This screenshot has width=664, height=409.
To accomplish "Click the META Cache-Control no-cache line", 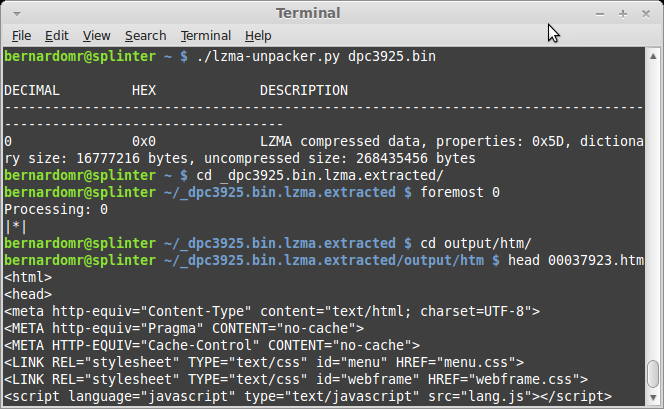I will pyautogui.click(x=212, y=345).
